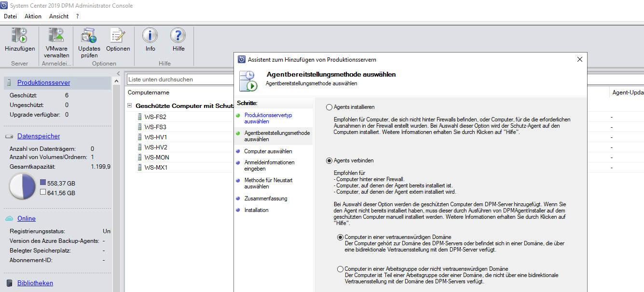Viewport: 644px width, 292px height.
Task: Click the Gesamtkapazität value line
Action: coord(60,166)
